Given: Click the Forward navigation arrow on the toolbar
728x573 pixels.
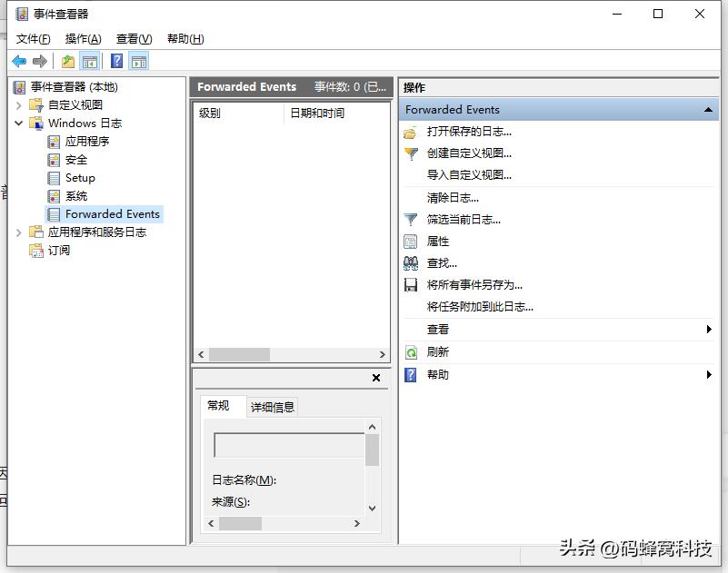Looking at the screenshot, I should click(39, 60).
